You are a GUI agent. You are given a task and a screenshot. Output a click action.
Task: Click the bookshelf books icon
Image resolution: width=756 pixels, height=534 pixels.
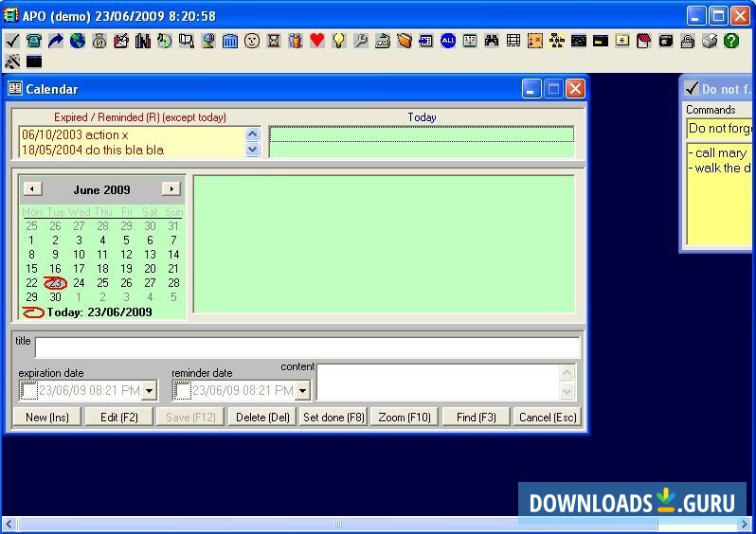(x=143, y=41)
